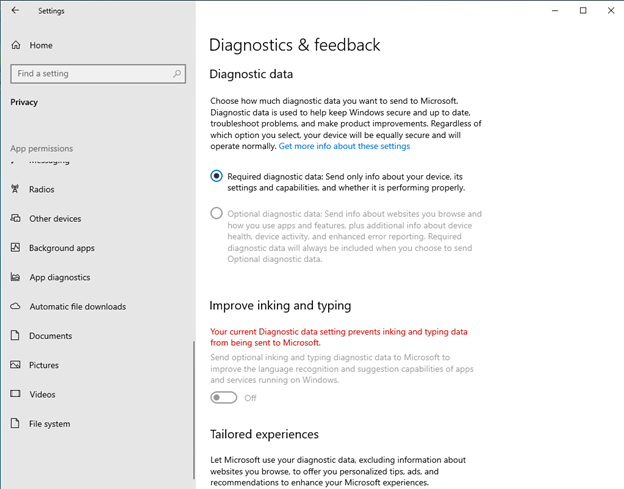This screenshot has width=624, height=489.
Task: Click the App permissions label
Action: pyautogui.click(x=42, y=148)
